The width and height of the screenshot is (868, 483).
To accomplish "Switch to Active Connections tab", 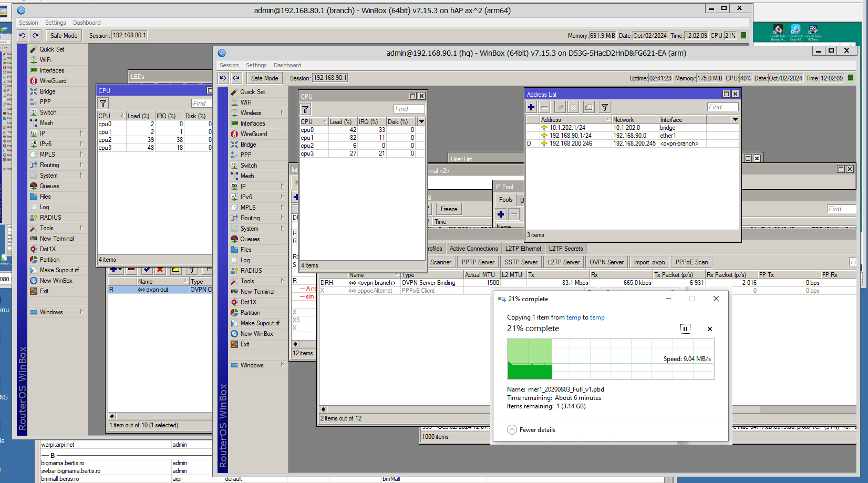I will [x=473, y=249].
